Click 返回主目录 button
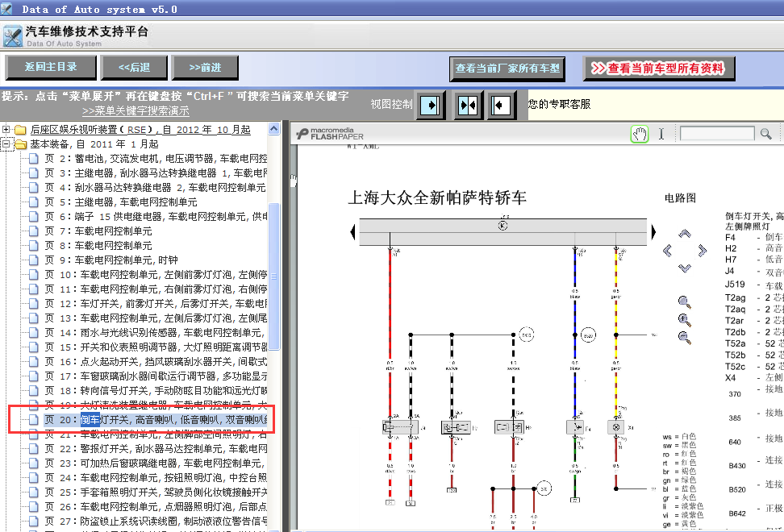784x532 pixels. (51, 67)
